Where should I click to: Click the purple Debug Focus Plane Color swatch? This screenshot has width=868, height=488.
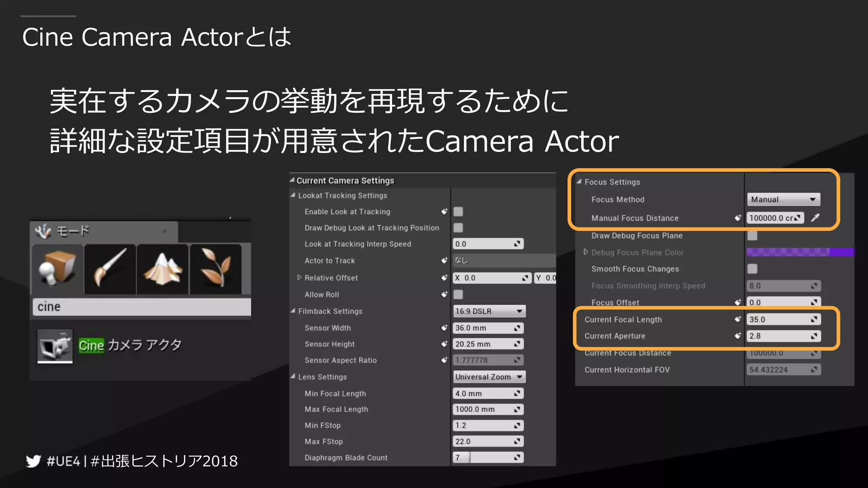pos(800,252)
